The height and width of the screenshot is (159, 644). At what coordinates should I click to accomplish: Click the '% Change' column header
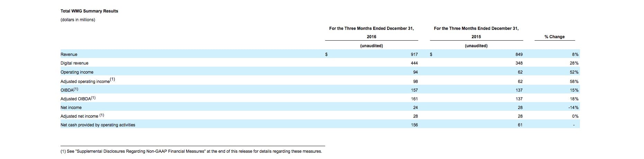tap(554, 37)
